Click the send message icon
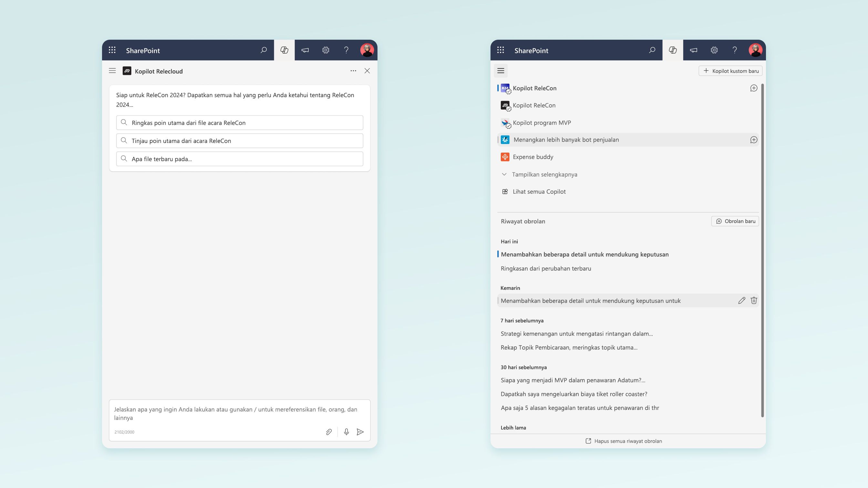This screenshot has height=488, width=868. (360, 432)
